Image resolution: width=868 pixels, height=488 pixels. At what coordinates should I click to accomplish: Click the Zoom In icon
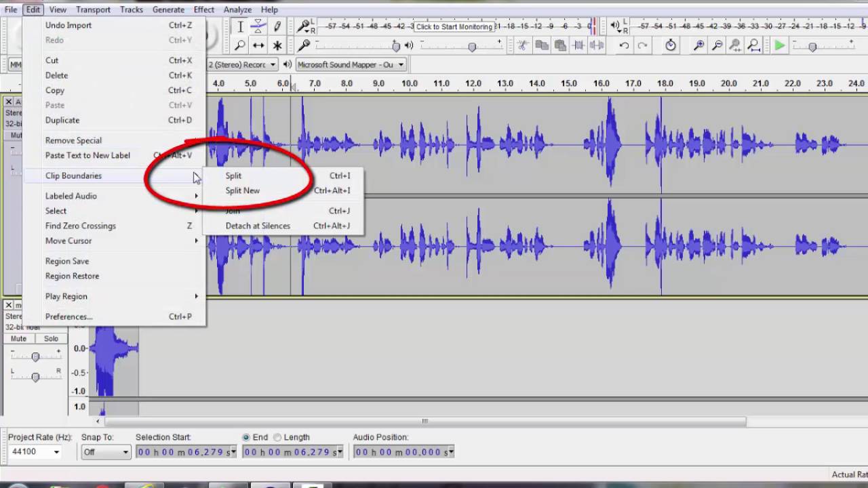698,45
